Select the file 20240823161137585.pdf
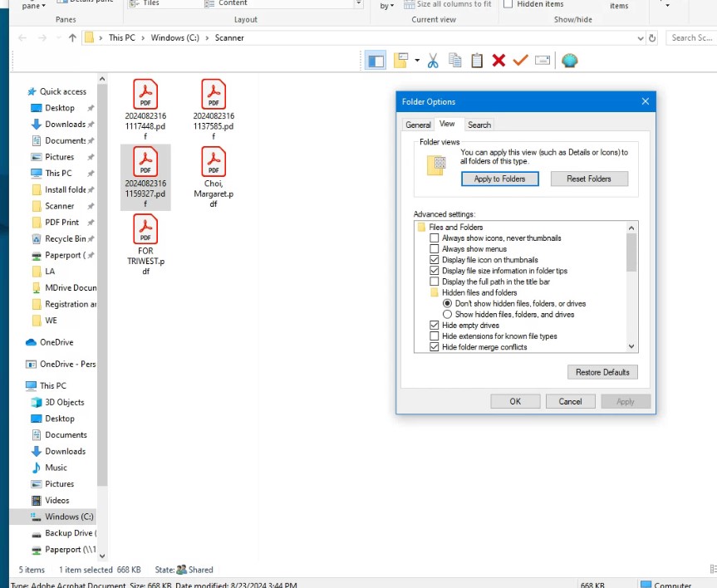The image size is (717, 588). (214, 110)
